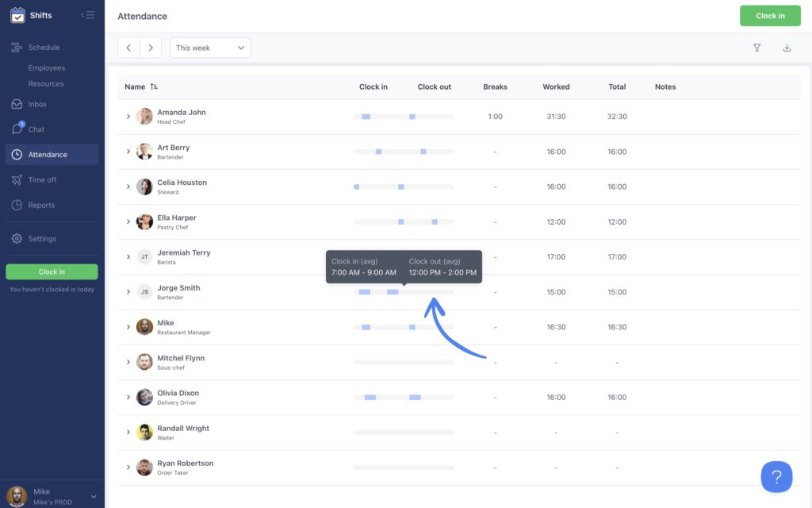The width and height of the screenshot is (812, 508).
Task: Open the Inbox from the sidebar
Action: point(37,103)
